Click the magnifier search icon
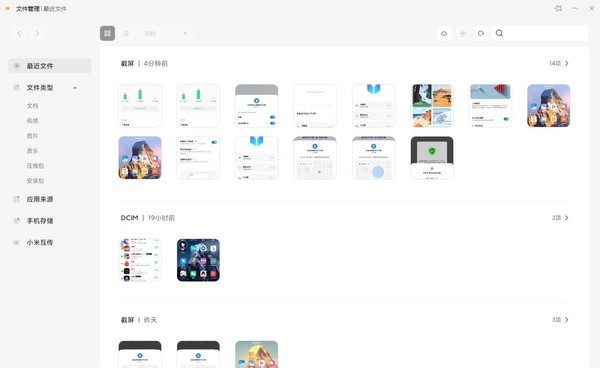The height and width of the screenshot is (368, 600). click(499, 33)
